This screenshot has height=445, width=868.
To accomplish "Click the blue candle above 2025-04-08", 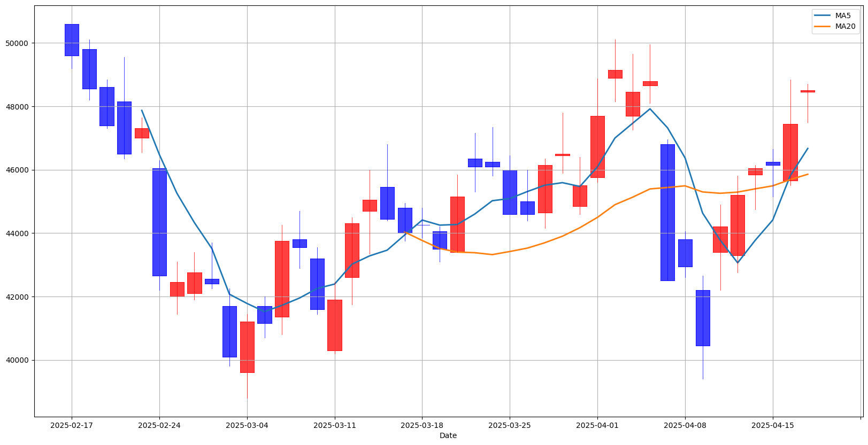I will [x=685, y=253].
